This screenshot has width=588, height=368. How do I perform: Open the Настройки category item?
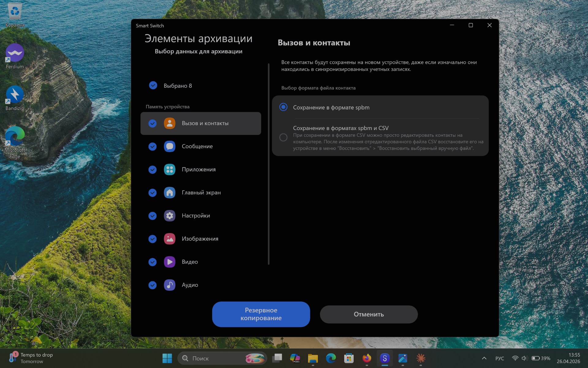pos(196,216)
